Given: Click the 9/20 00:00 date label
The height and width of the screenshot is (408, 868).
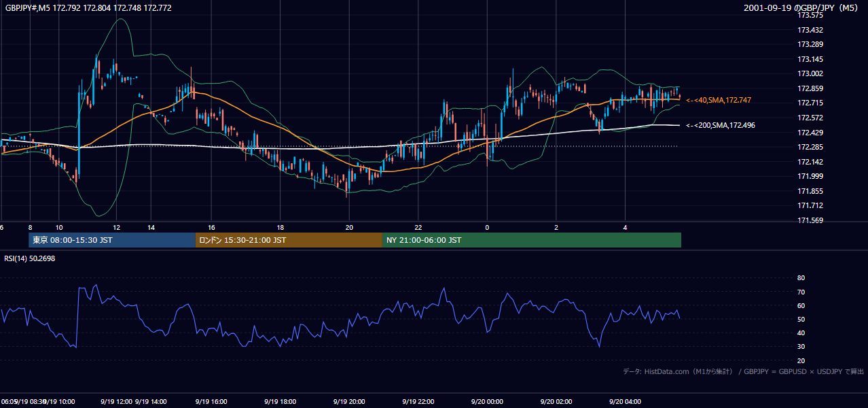Looking at the screenshot, I should (x=487, y=401).
